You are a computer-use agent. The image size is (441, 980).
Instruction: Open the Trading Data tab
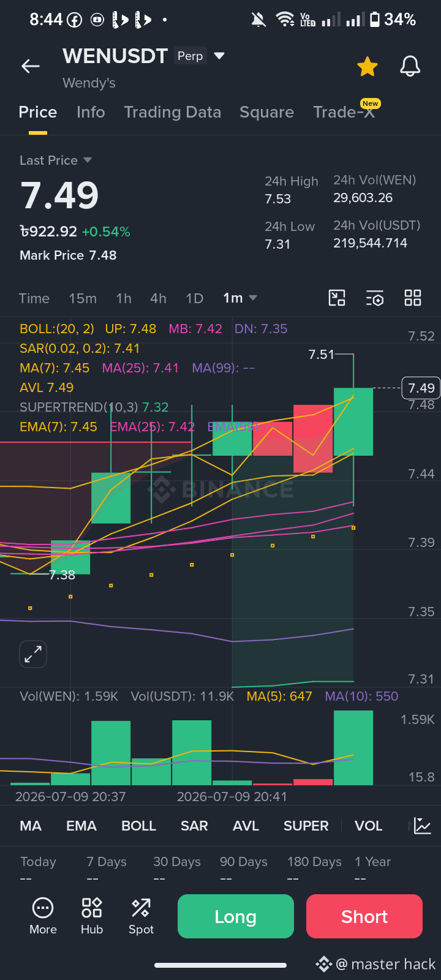pos(172,112)
